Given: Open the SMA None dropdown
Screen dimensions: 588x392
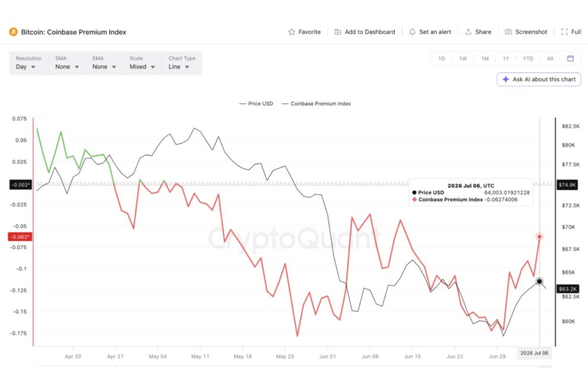Looking at the screenshot, I should (x=67, y=63).
